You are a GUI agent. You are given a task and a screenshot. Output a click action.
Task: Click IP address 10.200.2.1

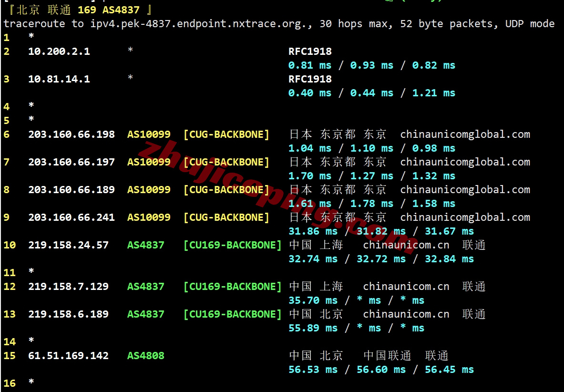(59, 52)
